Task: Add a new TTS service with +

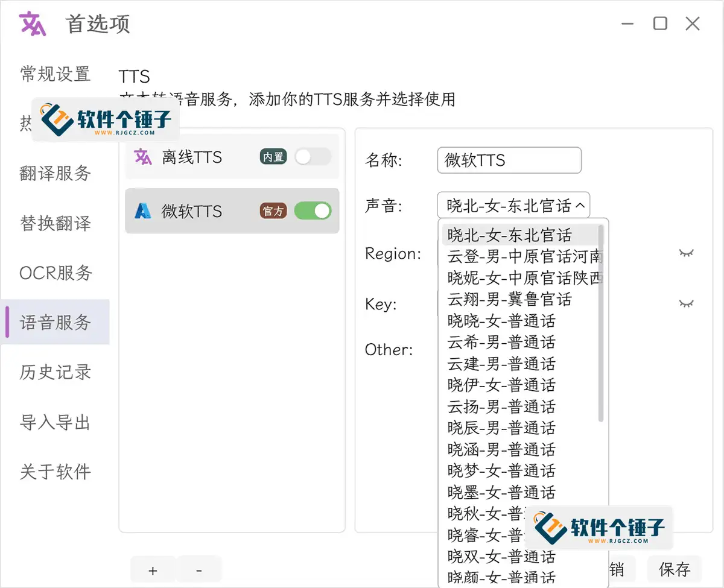Action: point(153,571)
